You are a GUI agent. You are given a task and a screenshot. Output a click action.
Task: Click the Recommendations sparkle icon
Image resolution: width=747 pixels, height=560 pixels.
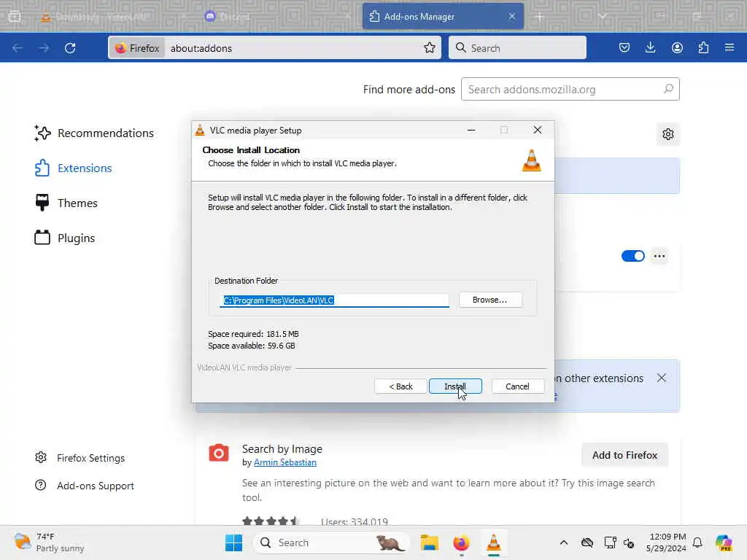tap(42, 133)
